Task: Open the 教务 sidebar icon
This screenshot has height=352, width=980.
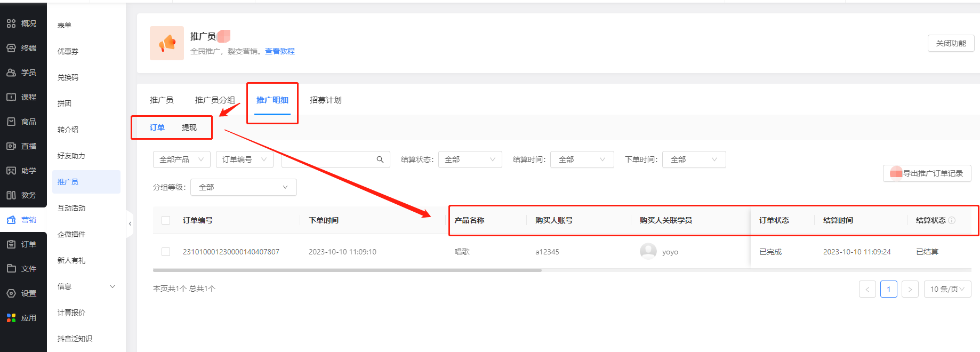Action: tap(11, 195)
